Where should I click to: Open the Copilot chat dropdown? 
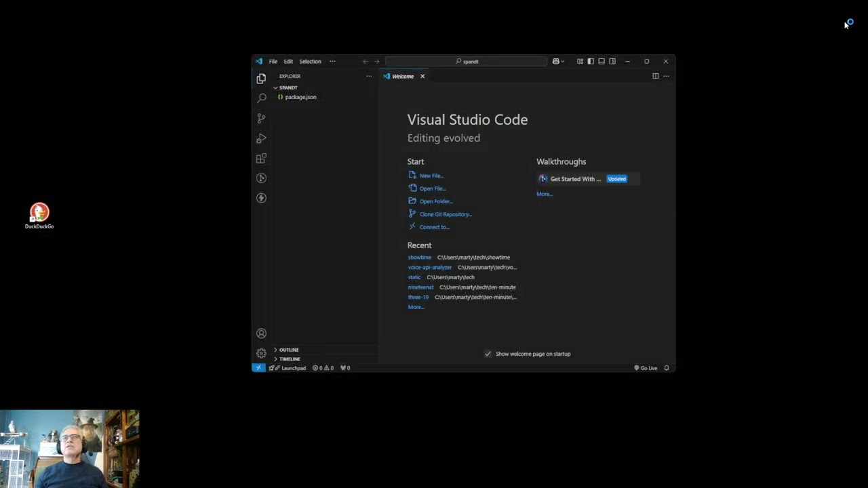558,62
